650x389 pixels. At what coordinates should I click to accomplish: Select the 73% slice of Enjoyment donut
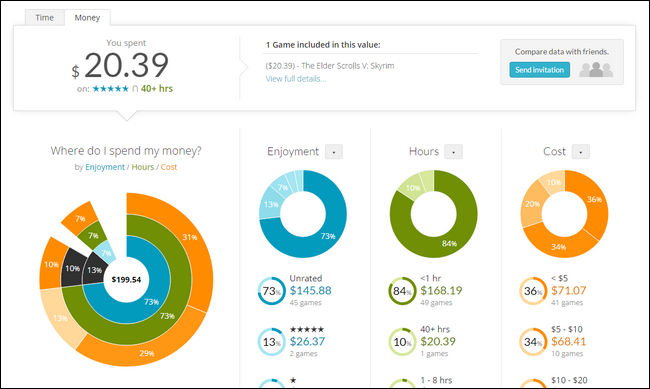coord(327,236)
